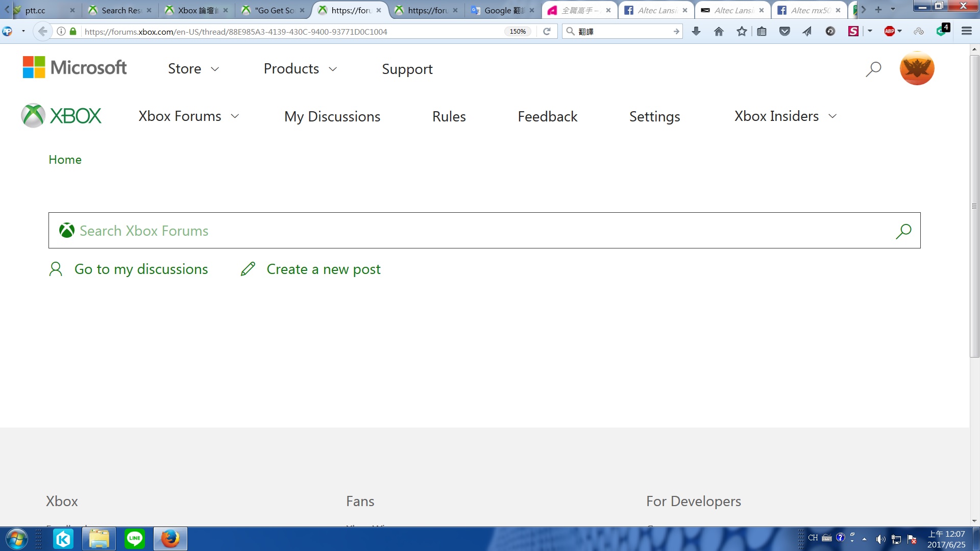
Task: Click the browser back arrow icon
Action: coord(42,31)
